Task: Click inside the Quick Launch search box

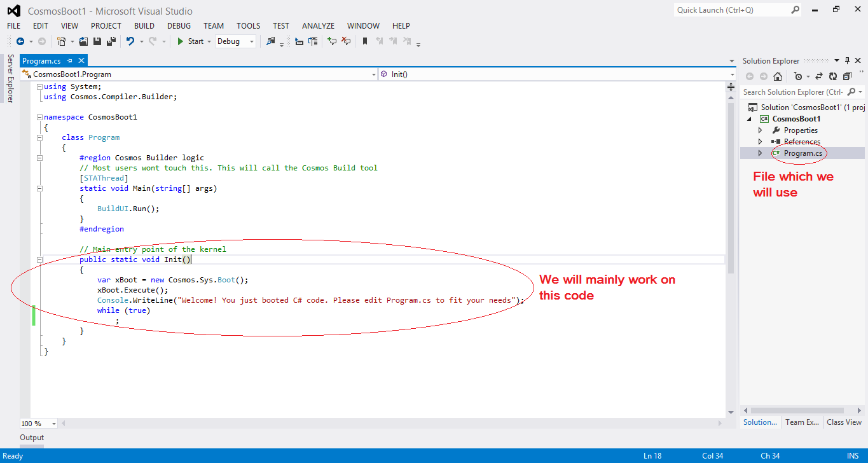Action: 731,10
